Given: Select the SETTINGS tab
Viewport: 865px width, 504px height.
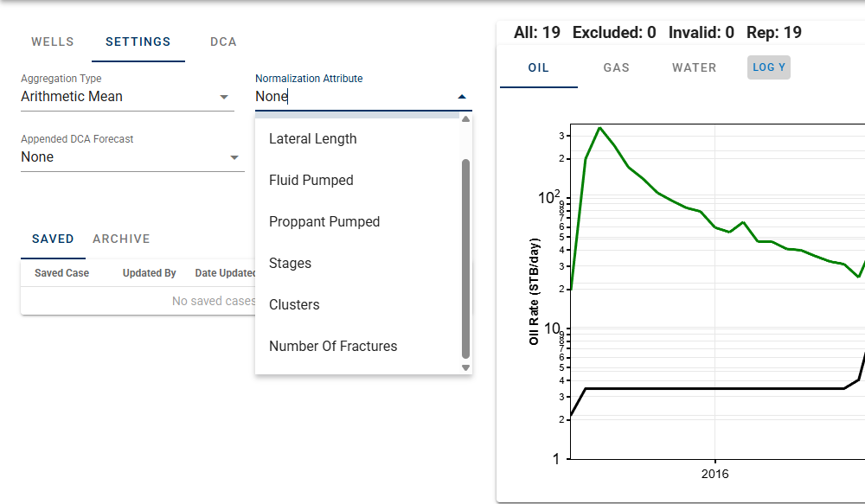Looking at the screenshot, I should [x=138, y=41].
